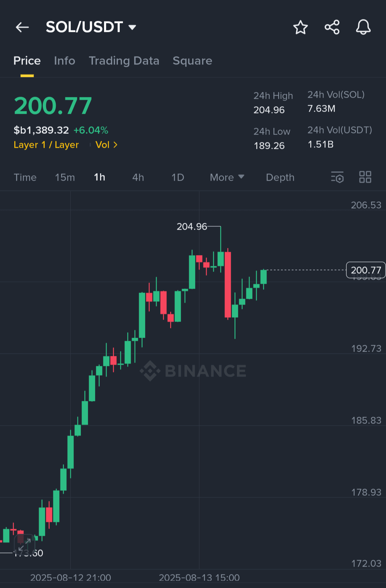Expand the More intervals dropdown
Viewport: 386px width, 588px height.
[227, 177]
